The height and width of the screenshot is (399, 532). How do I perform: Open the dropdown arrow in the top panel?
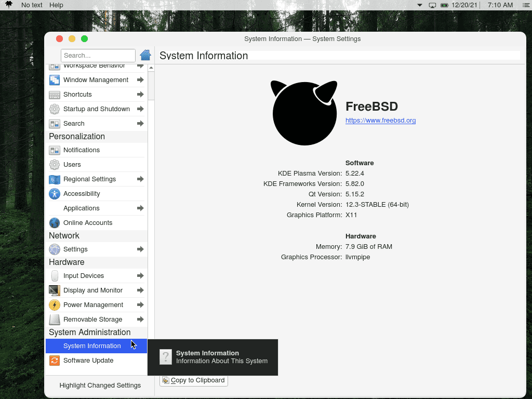click(x=419, y=5)
